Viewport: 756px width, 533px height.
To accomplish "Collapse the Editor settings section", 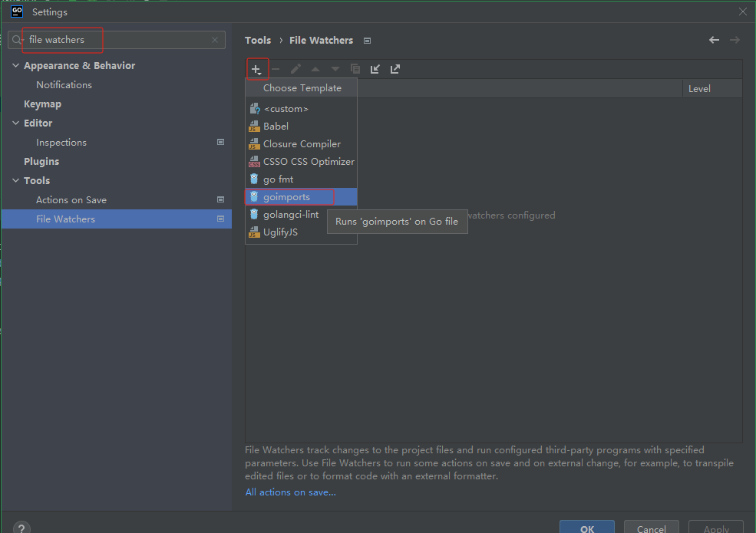I will click(x=16, y=123).
